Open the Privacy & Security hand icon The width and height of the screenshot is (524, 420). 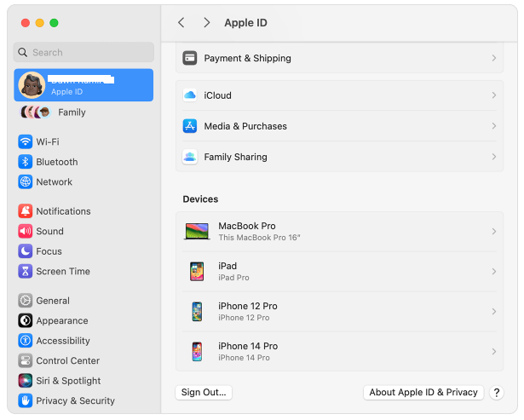pos(26,400)
